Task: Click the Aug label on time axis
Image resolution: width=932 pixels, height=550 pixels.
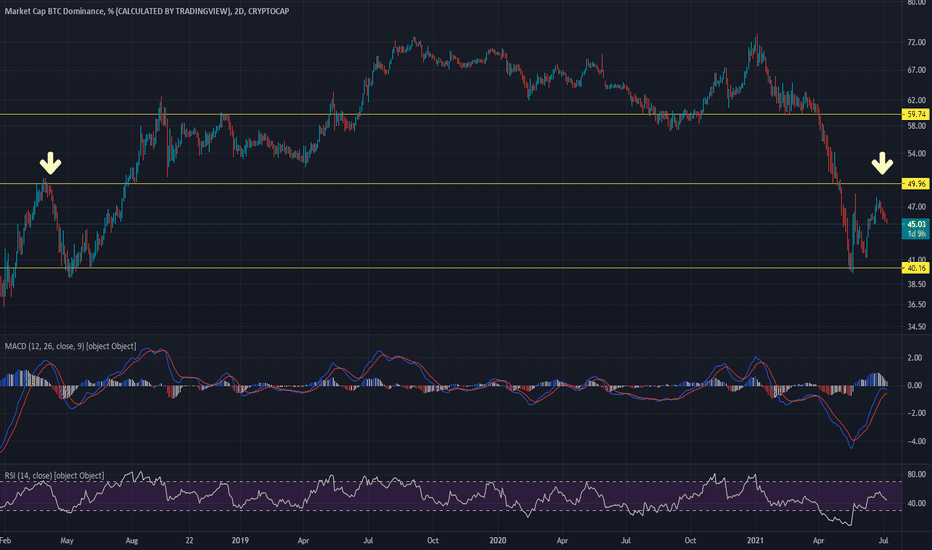Action: click(131, 540)
